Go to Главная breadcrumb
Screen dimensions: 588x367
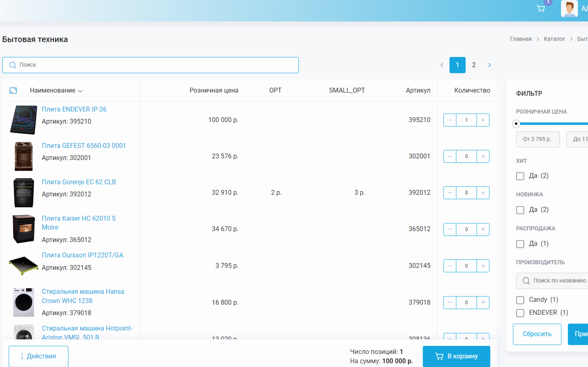click(x=521, y=39)
